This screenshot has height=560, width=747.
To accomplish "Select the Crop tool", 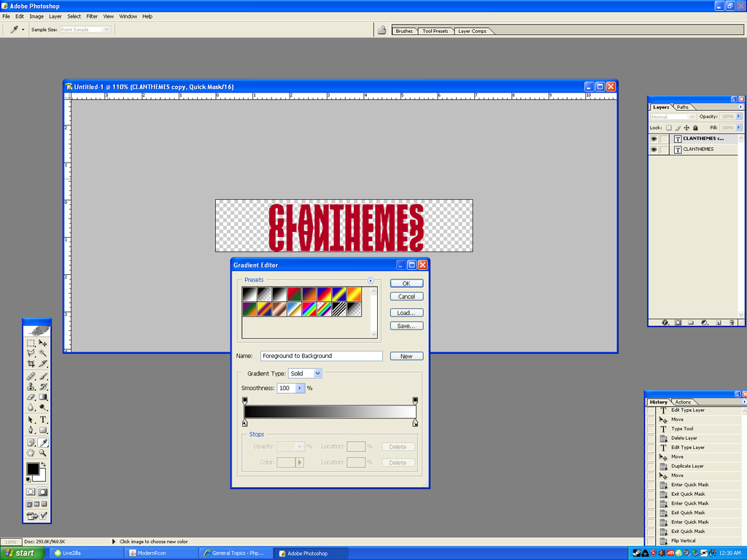I will tap(31, 363).
